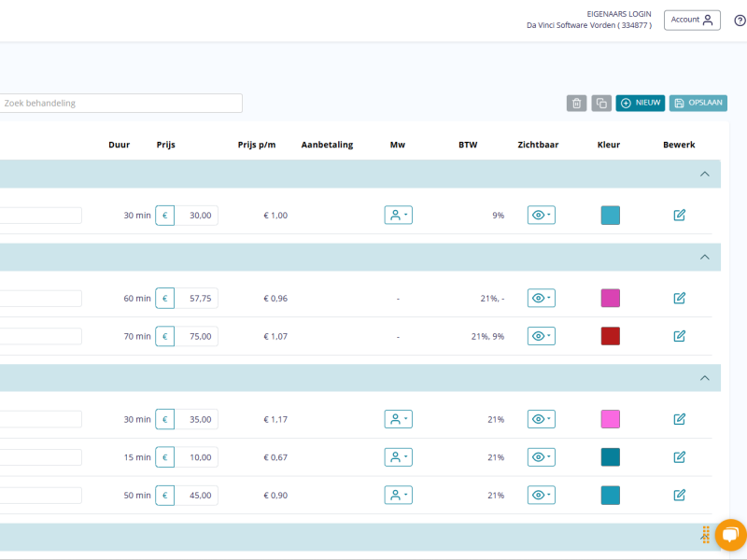
Task: Toggle visibility of 30,00 treatment
Action: click(x=542, y=215)
